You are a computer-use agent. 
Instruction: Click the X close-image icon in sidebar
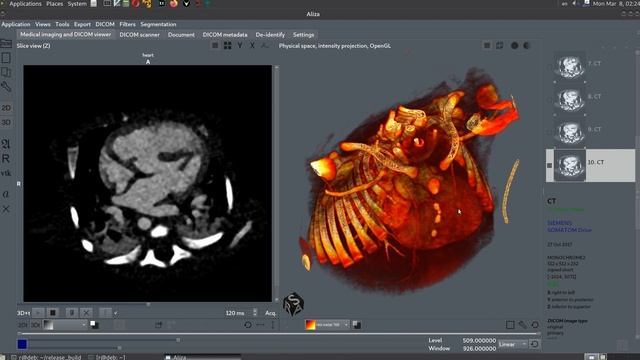pos(6,209)
